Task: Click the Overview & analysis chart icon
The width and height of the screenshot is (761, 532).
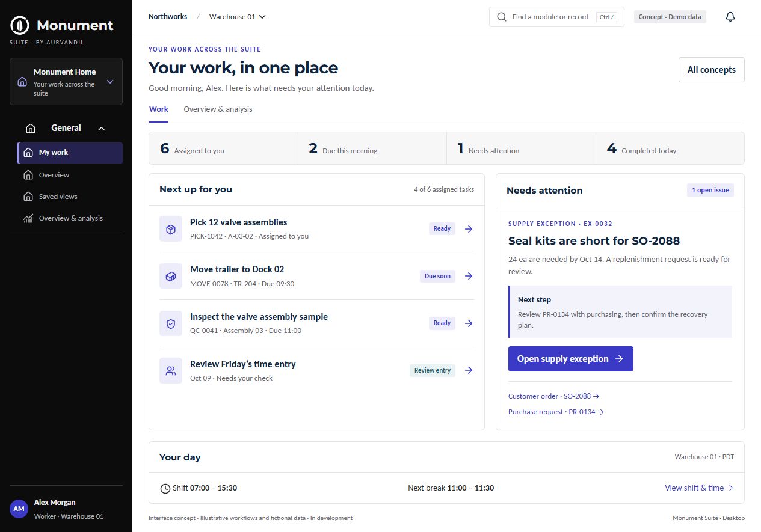Action: pyautogui.click(x=28, y=218)
